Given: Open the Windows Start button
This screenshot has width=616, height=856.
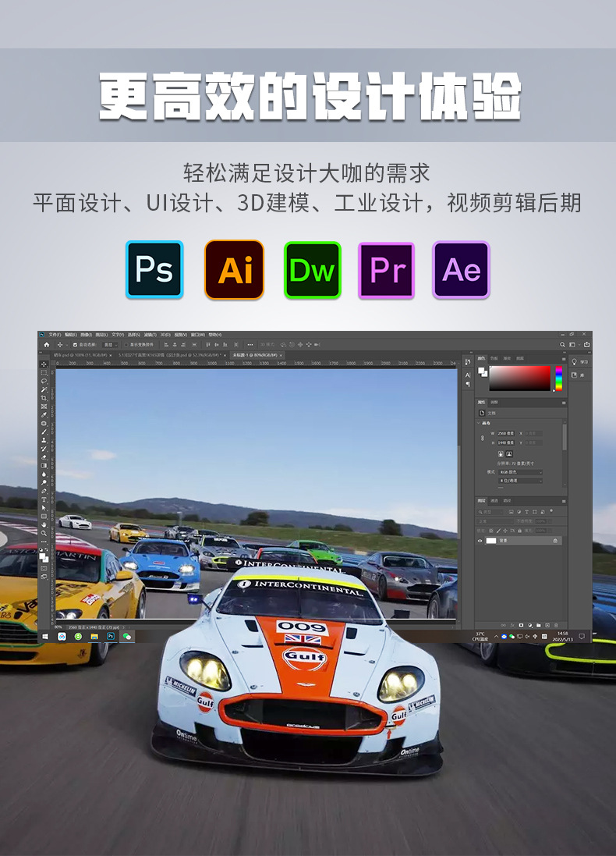Looking at the screenshot, I should pos(45,637).
